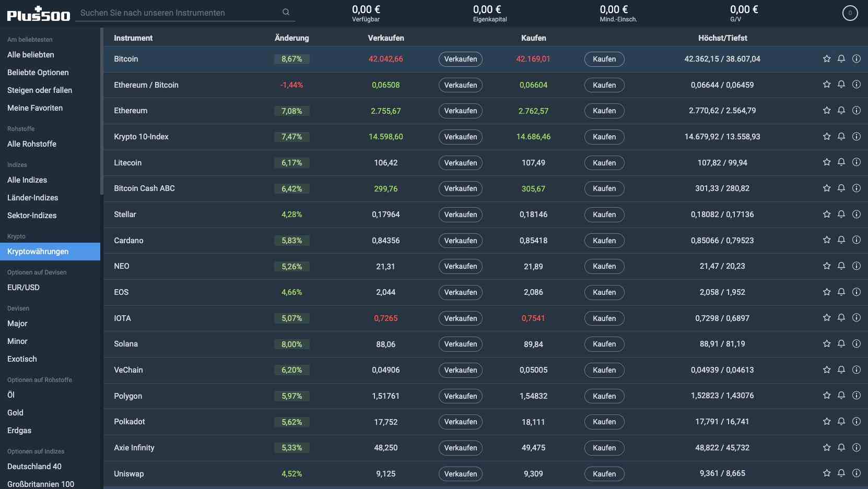Screen dimensions: 868x489
Task: Star the Cardano instrument
Action: [x=827, y=240]
